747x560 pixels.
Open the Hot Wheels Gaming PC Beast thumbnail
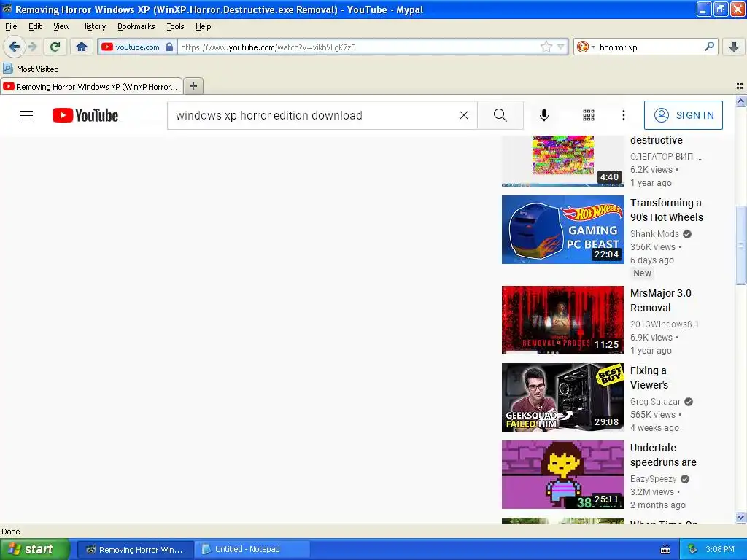point(562,230)
